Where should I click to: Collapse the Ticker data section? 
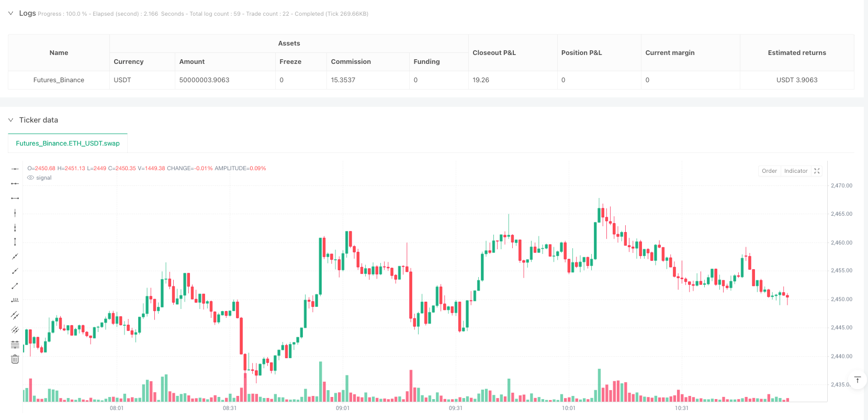(10, 120)
